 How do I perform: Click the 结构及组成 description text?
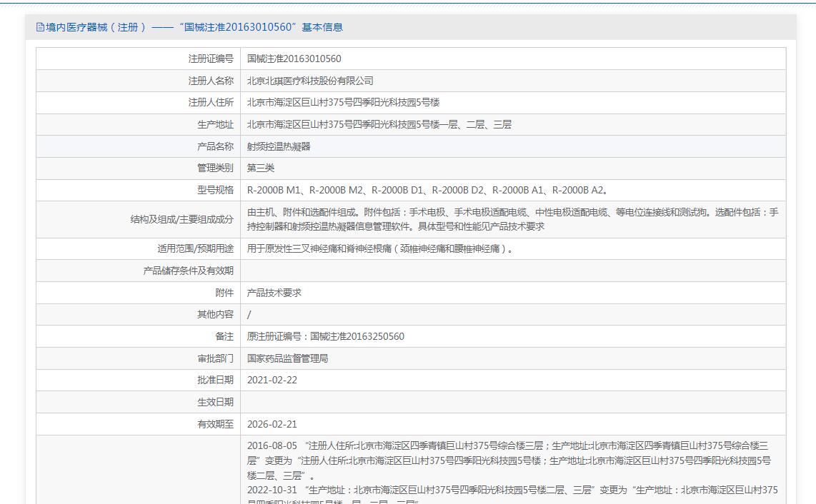click(512, 219)
